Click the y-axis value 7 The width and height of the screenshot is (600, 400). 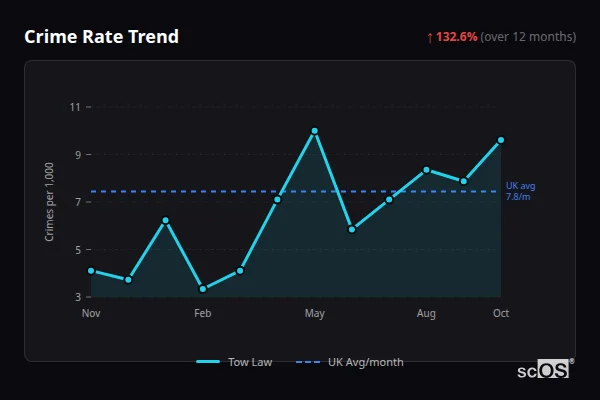point(78,202)
